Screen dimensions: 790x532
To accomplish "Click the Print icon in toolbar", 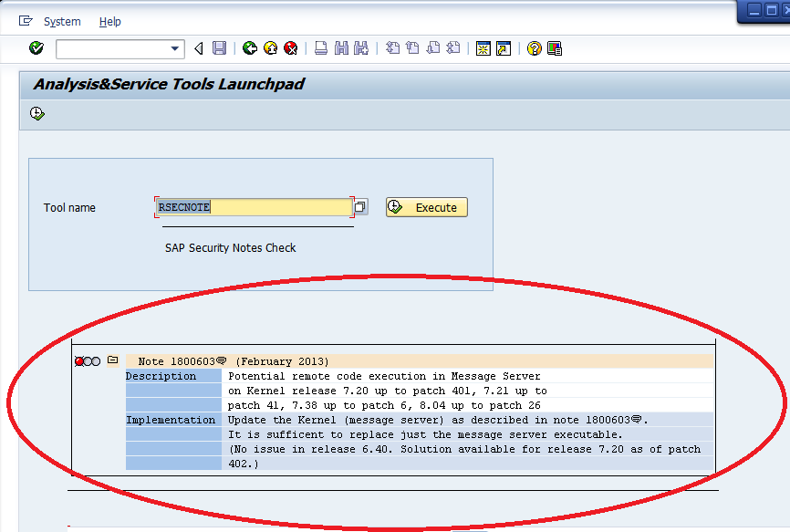I will pyautogui.click(x=321, y=48).
